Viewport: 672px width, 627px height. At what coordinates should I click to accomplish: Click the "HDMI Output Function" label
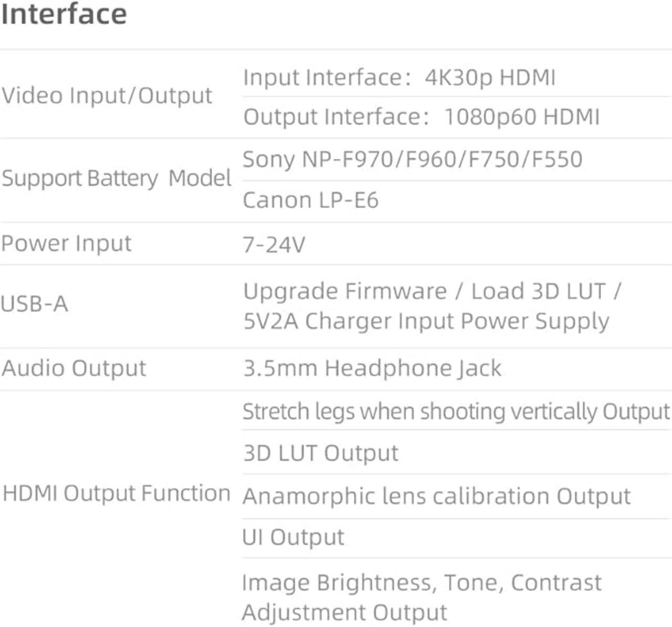(x=116, y=494)
